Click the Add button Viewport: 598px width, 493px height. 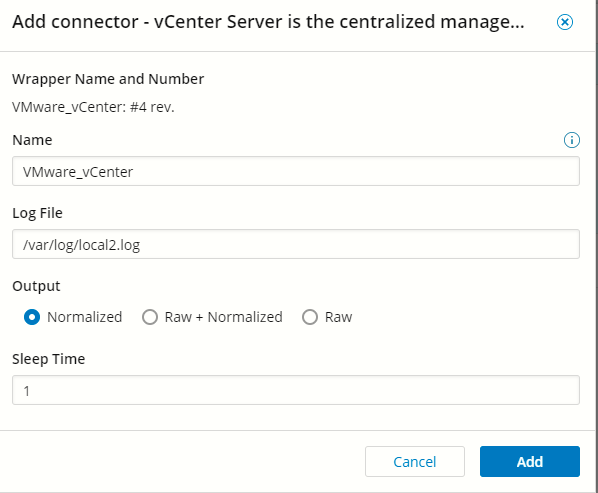[530, 461]
